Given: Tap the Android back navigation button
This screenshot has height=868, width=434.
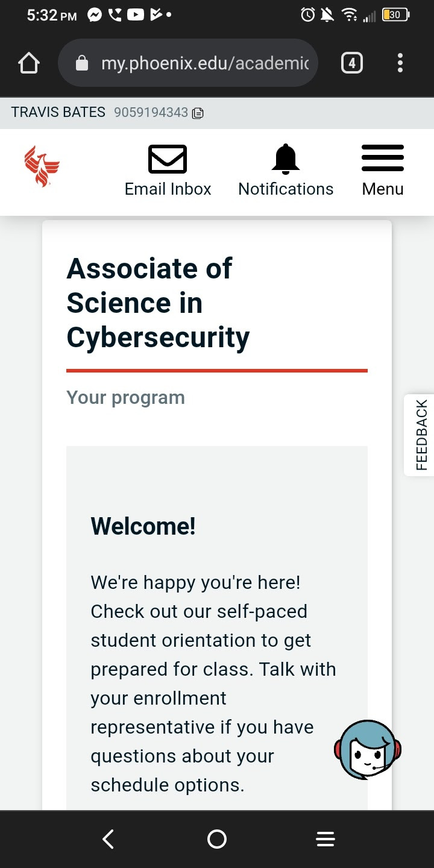Looking at the screenshot, I should click(x=108, y=839).
